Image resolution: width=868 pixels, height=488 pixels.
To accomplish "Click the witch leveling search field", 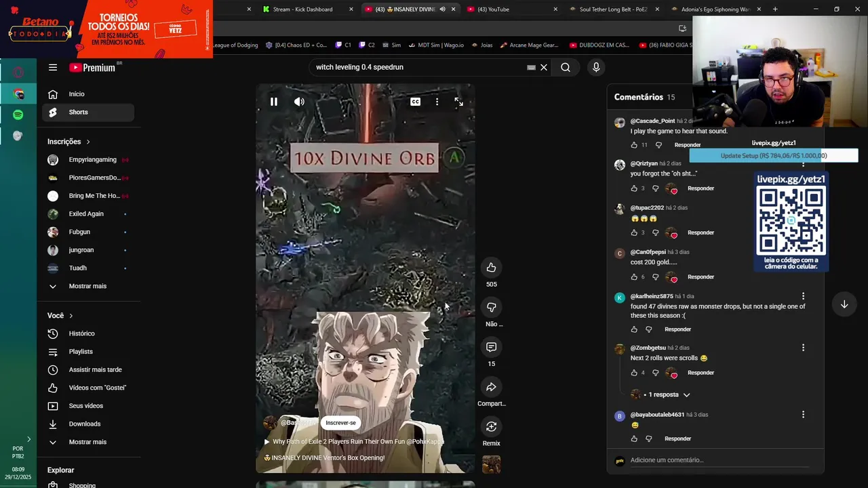I will pyautogui.click(x=419, y=67).
